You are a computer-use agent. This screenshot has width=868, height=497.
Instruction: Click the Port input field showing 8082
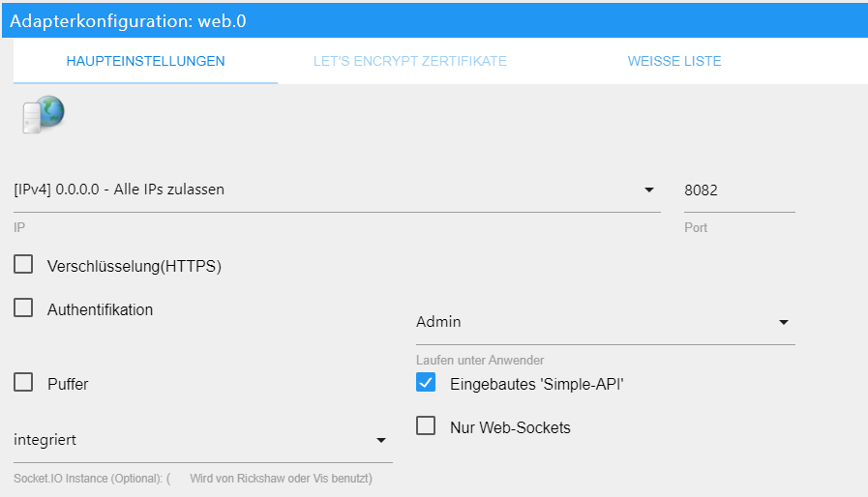739,190
